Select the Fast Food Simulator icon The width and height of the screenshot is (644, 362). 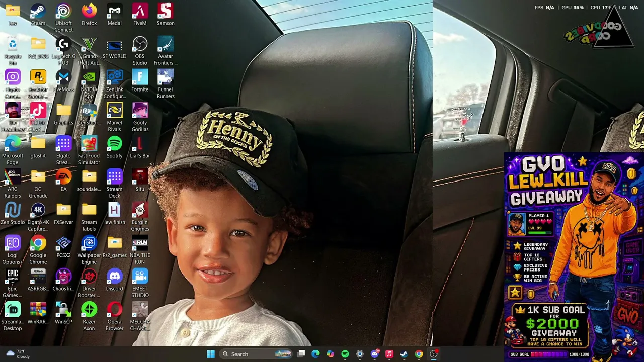89,151
